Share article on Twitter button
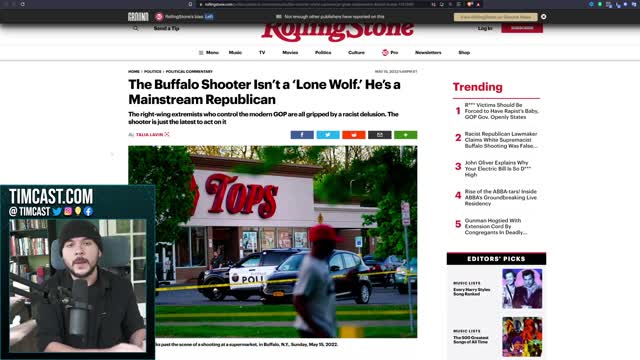This screenshot has height=360, width=640. point(328,135)
